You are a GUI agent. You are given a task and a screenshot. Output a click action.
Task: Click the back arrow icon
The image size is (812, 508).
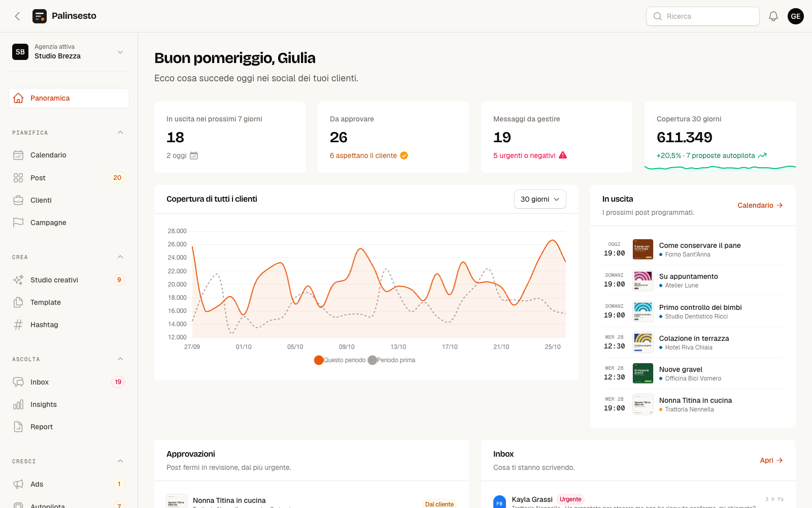[17, 16]
